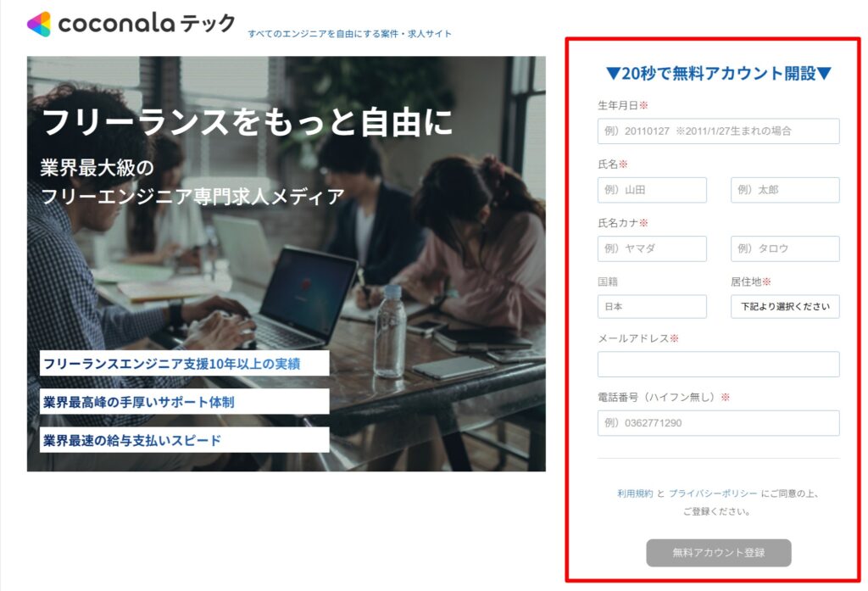
Task: Click the フリーランスエンジニア支援10年以上の実績 banner
Action: [184, 364]
